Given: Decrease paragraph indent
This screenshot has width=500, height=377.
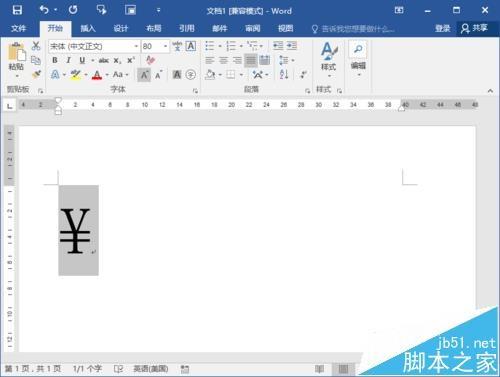Looking at the screenshot, I should click(278, 46).
